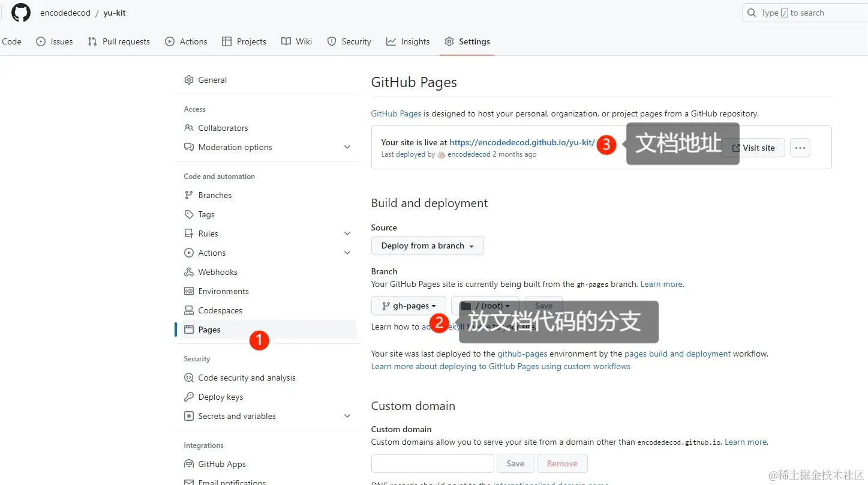Open the Security tab
The height and width of the screenshot is (485, 868).
tap(349, 41)
